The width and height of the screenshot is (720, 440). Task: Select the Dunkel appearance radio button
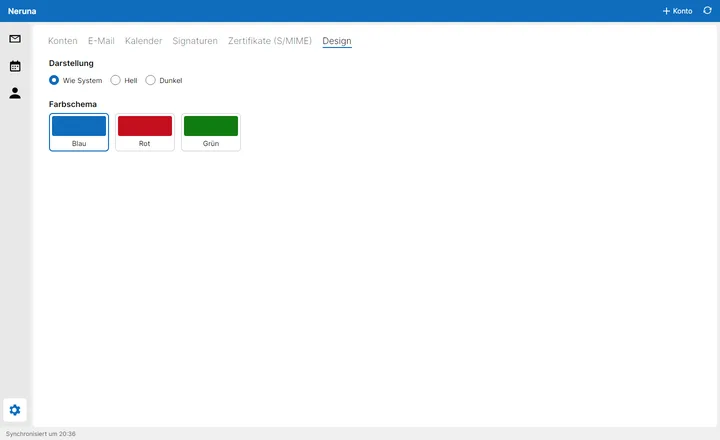click(x=150, y=80)
